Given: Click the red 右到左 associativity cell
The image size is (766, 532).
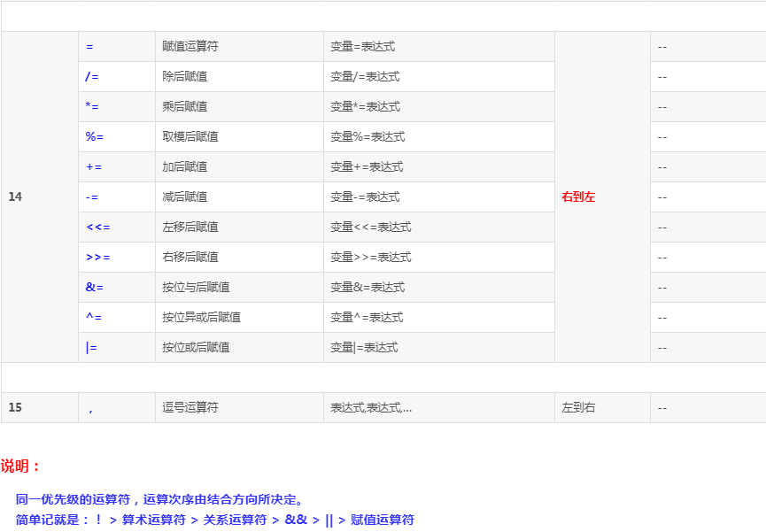Looking at the screenshot, I should click(602, 197).
